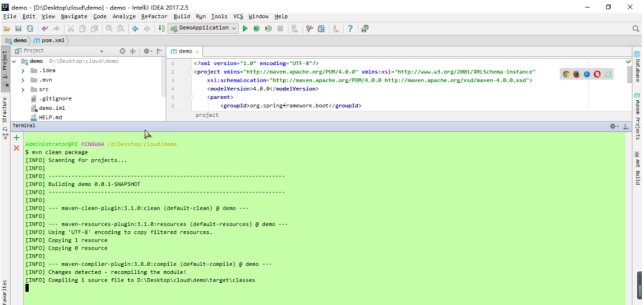Open pom.xml in Opera browser icon
The width and height of the screenshot is (644, 305).
597,75
